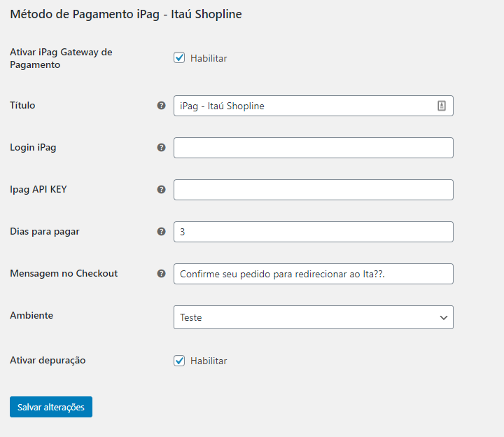This screenshot has height=437, width=504.
Task: Click the page heading Método de Pagamento iPag
Action: coord(126,15)
